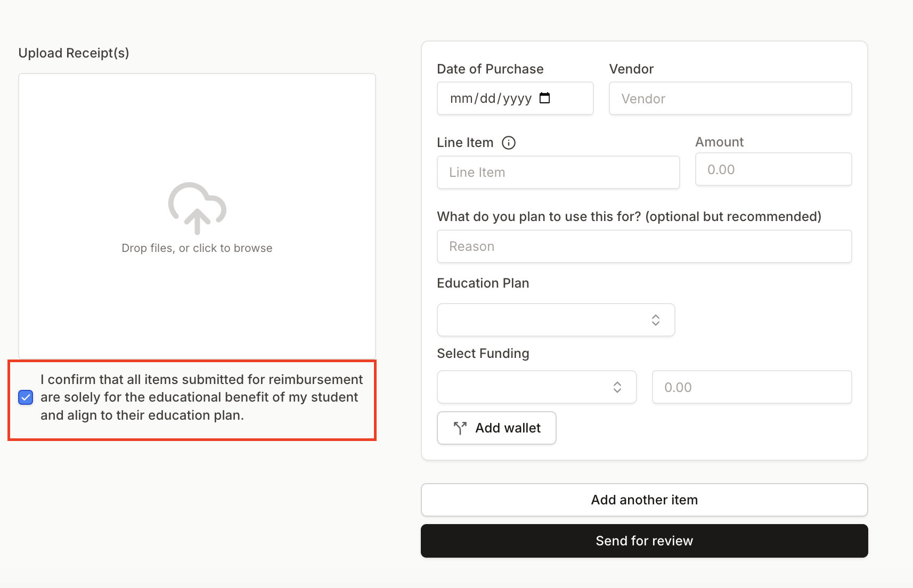913x588 pixels.
Task: Click the confirmation text about educational benefit
Action: coord(201,397)
